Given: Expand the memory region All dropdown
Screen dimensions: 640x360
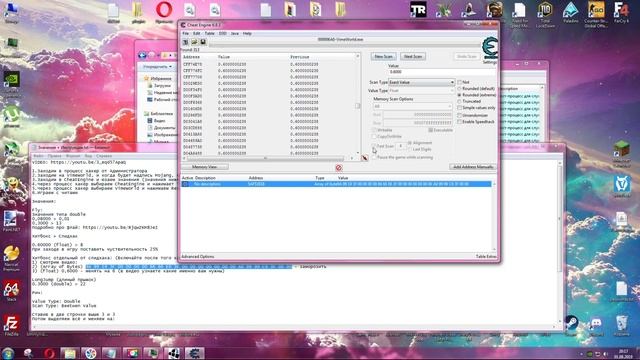Looking at the screenshot, I should [412, 106].
